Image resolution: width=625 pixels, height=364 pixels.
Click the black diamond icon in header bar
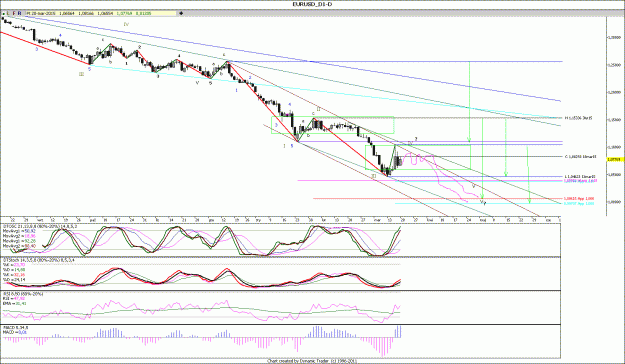pos(181,13)
